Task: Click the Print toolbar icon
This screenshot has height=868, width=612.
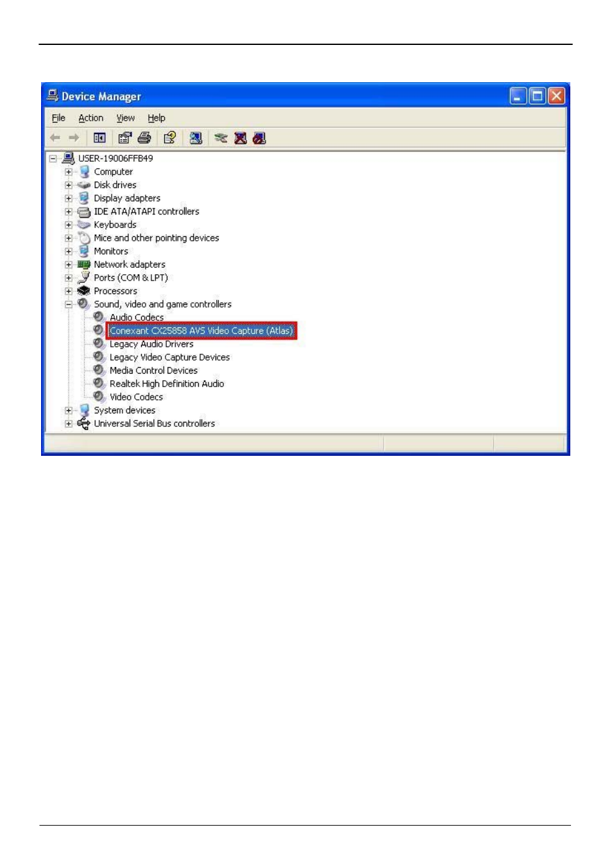Action: click(144, 138)
